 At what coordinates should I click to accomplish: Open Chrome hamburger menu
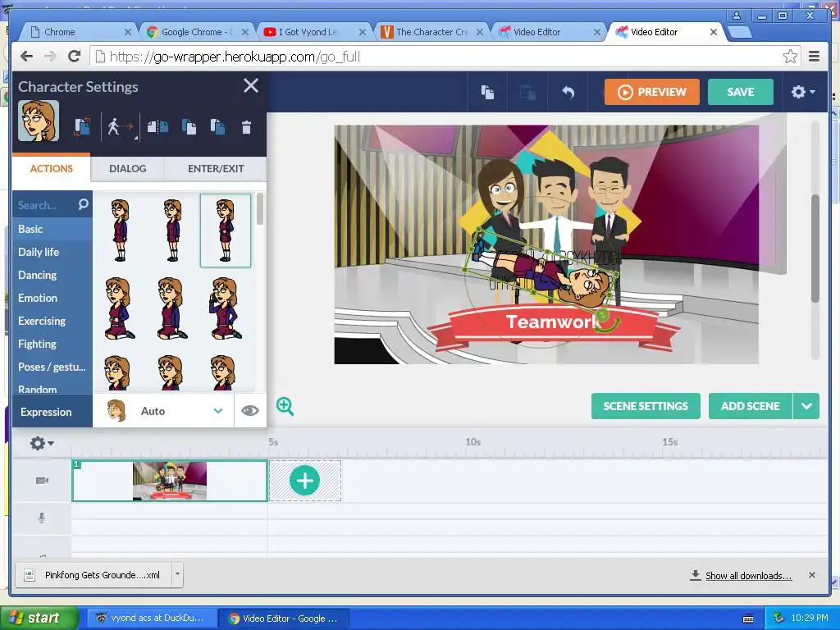pos(815,57)
